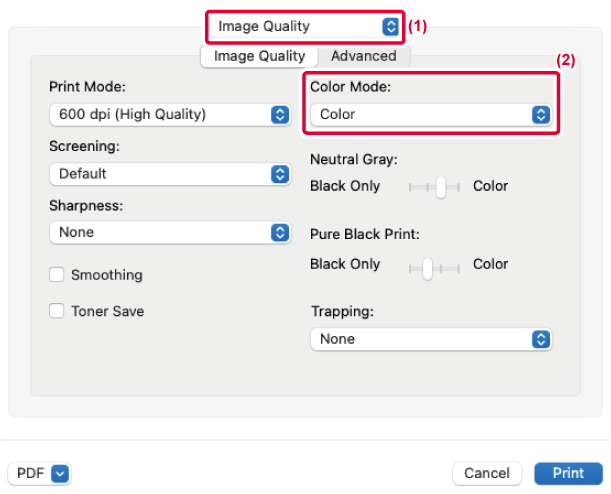Switch to the Advanced tab
Screen dimensions: 611x494
[363, 56]
